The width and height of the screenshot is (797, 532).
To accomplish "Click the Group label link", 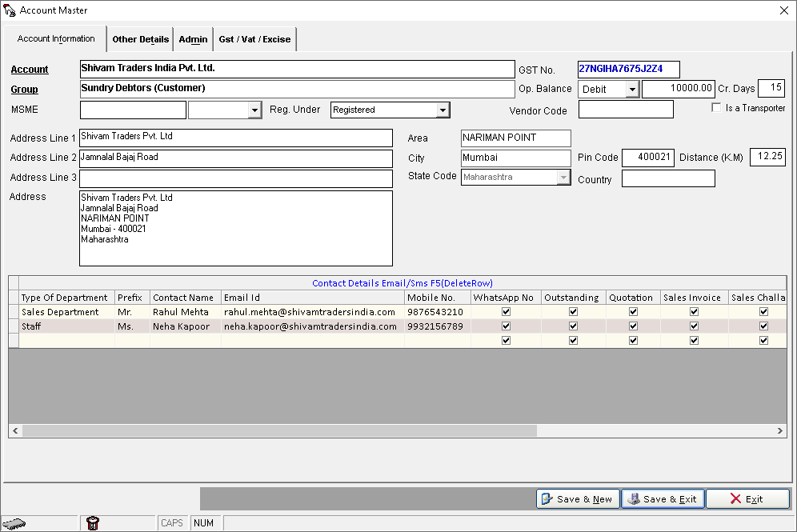I will pyautogui.click(x=24, y=90).
